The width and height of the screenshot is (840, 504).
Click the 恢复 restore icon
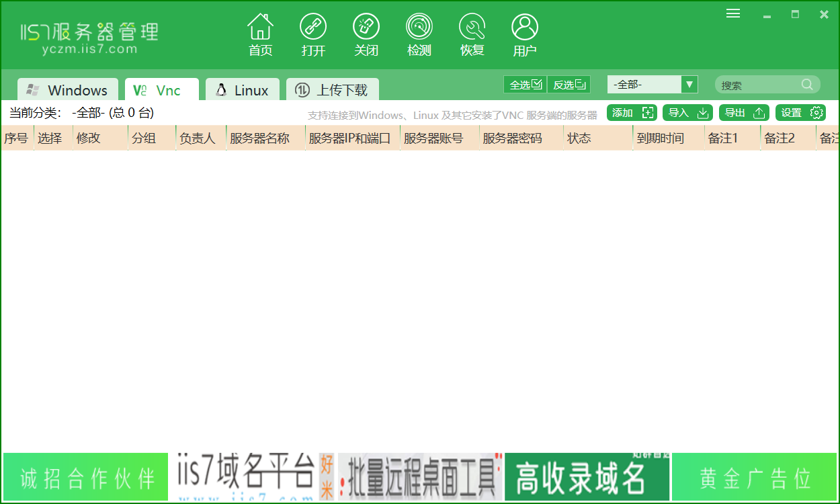click(x=472, y=34)
